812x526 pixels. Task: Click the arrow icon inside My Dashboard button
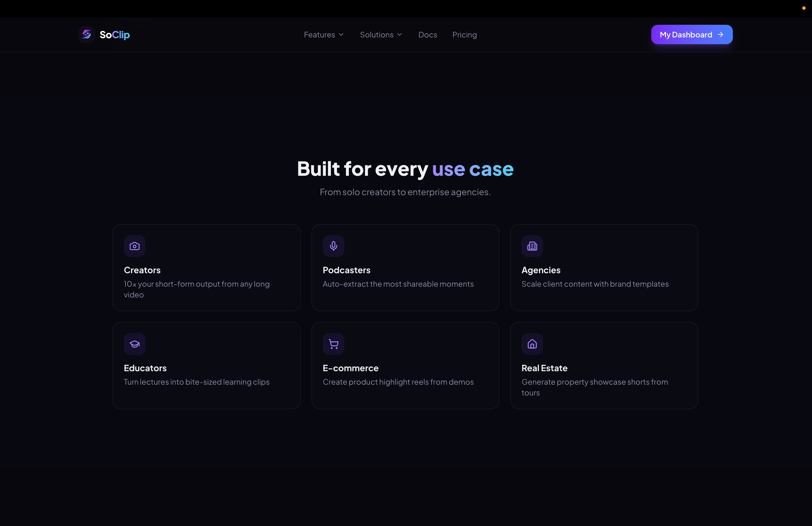[720, 34]
